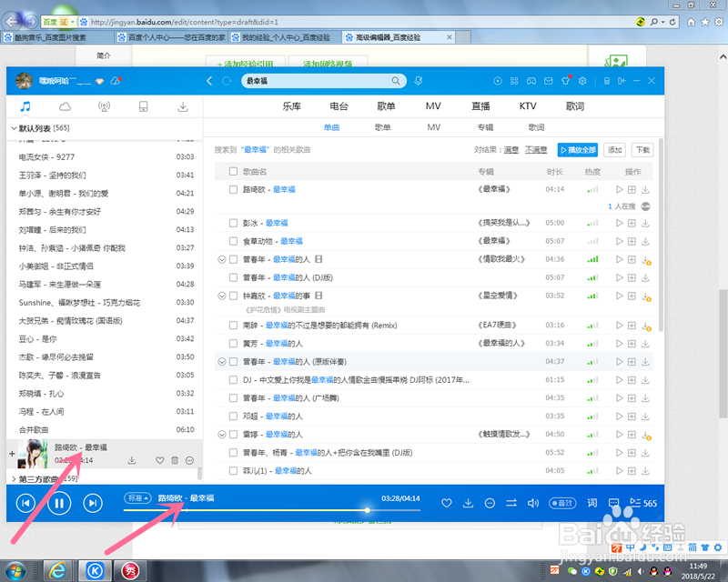This screenshot has height=582, width=728.
Task: Click the 添加 button
Action: click(x=615, y=150)
